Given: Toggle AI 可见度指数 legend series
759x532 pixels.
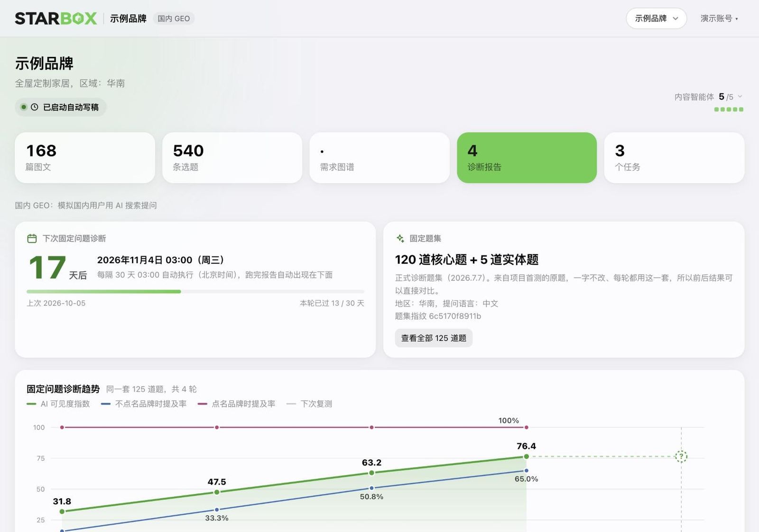Looking at the screenshot, I should click(58, 404).
